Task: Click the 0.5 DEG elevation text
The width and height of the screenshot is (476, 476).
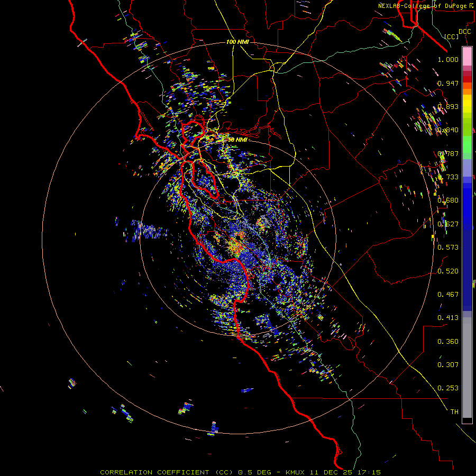Action: [254, 472]
